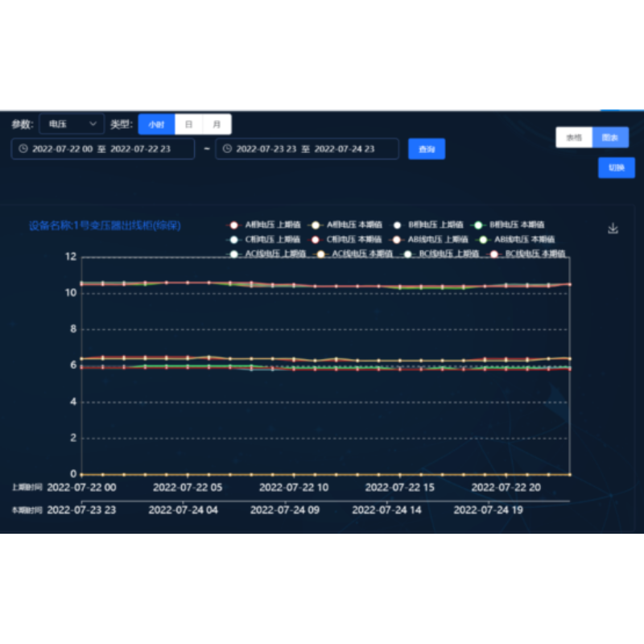Click the x-axis label 2022-07-24 19
This screenshot has height=644, width=644.
(x=489, y=510)
